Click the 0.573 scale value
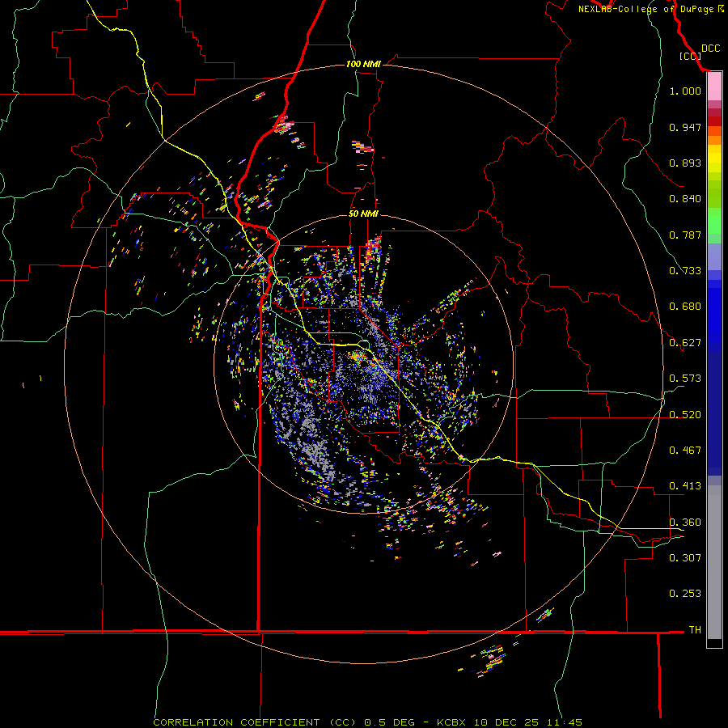 (685, 379)
